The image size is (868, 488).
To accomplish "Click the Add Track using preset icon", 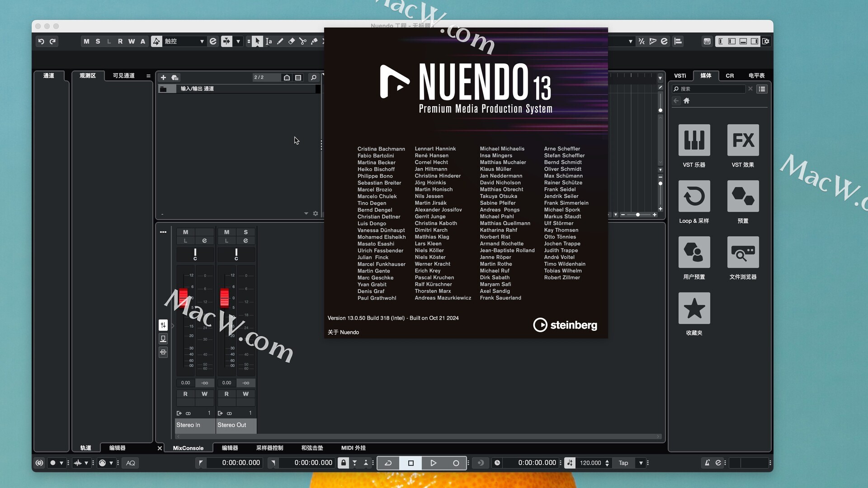I will (175, 78).
